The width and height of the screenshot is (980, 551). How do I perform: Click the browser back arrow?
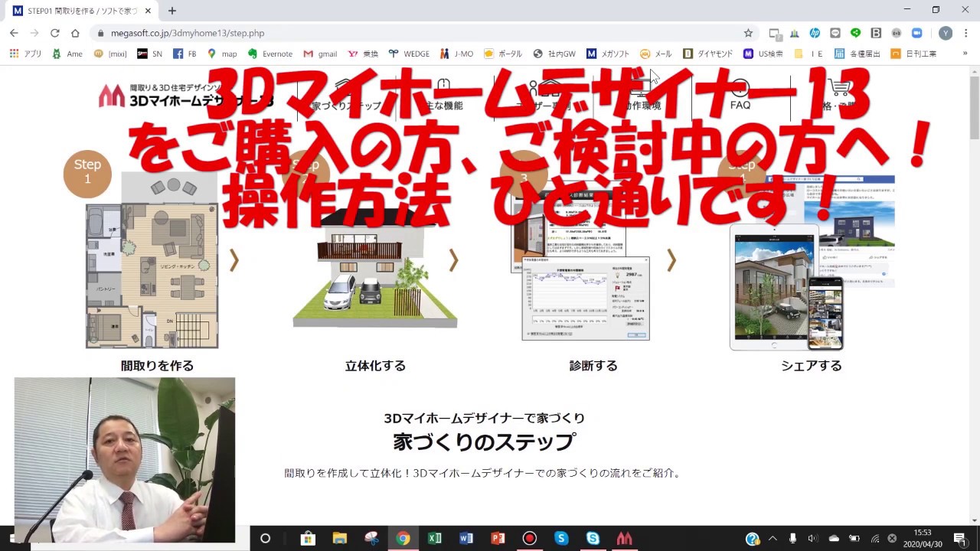(x=14, y=33)
